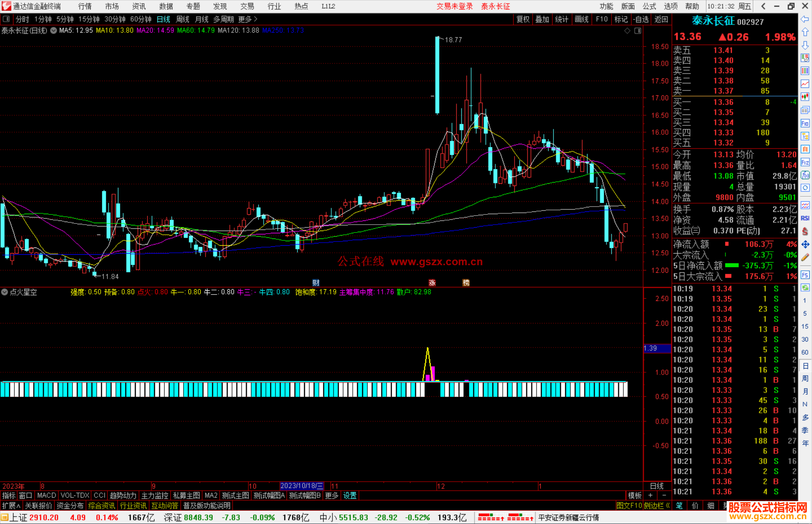The width and height of the screenshot is (812, 524).
Task: Switch to the 周线 period tab
Action: coord(183,19)
